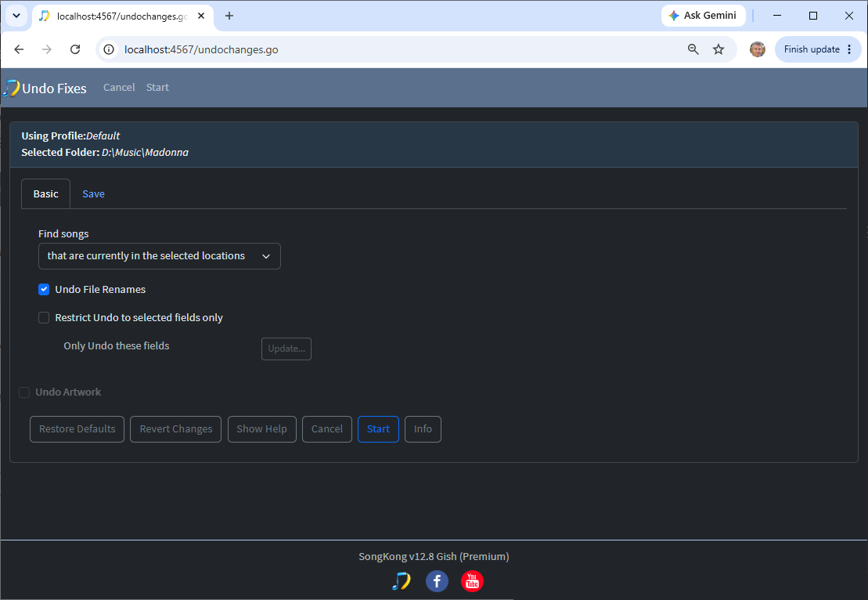Toggle the Undo Artwork checkbox
Screen dimensions: 868x600
24,392
